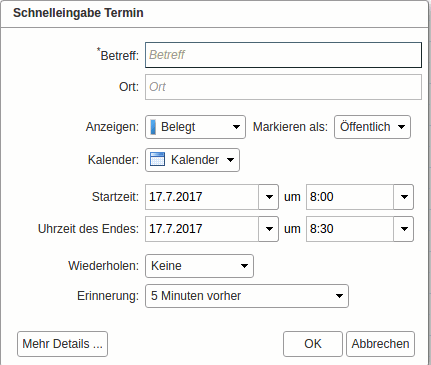The image size is (431, 365).
Task: Expand the Wiederholen dropdown set to Keine
Action: tap(199, 266)
